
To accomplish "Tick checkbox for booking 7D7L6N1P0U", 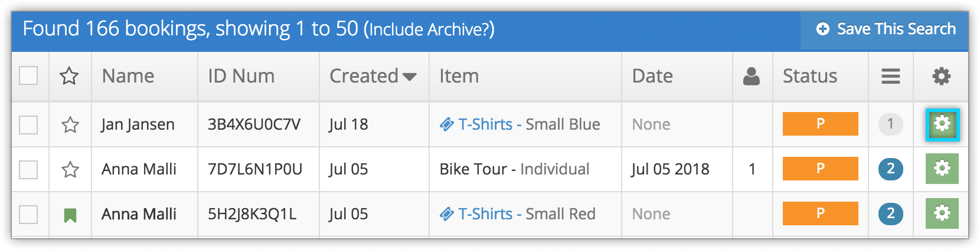I will point(28,170).
